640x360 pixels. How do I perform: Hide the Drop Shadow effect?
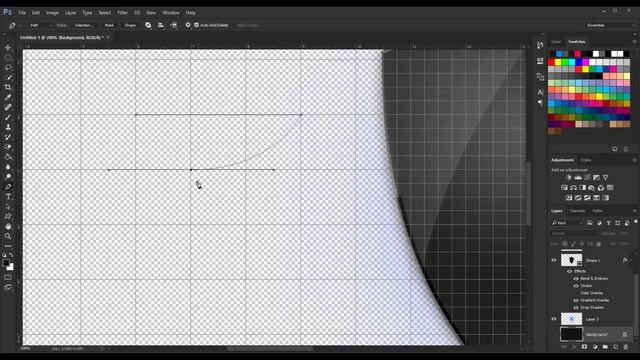coord(576,308)
